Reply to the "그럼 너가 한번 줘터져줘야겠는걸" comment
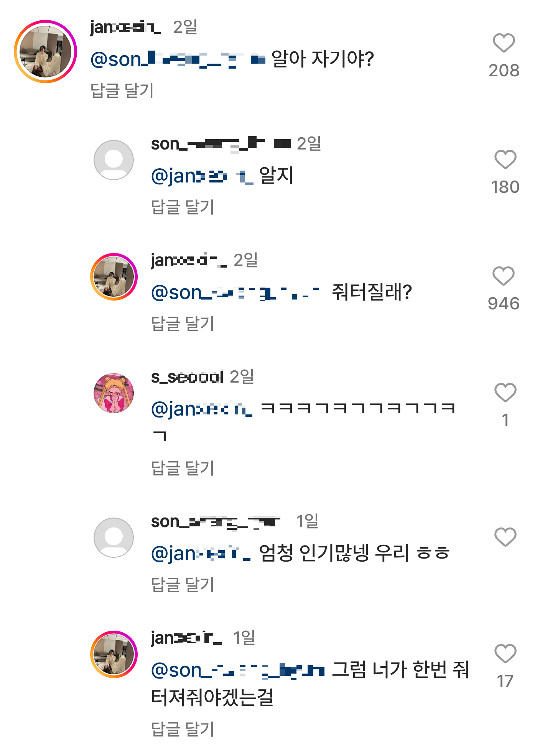The width and height of the screenshot is (545, 756). click(183, 729)
